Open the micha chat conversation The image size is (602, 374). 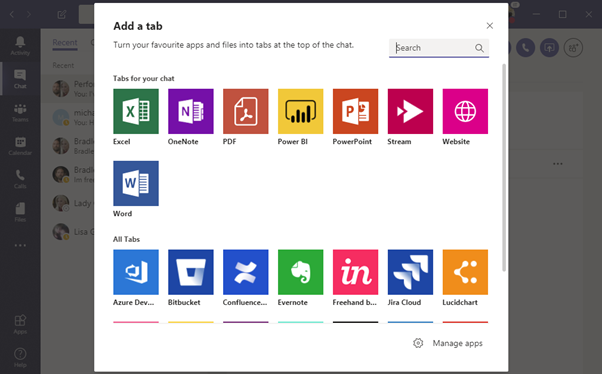point(68,117)
